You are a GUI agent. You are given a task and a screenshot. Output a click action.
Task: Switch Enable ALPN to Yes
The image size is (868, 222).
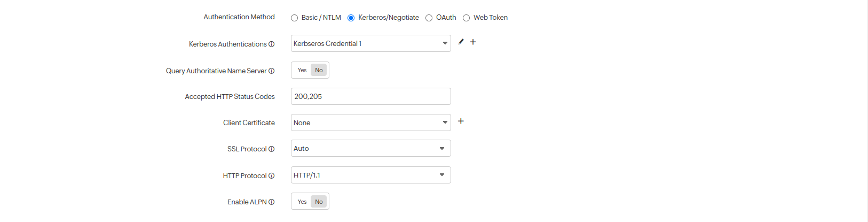[x=302, y=202]
